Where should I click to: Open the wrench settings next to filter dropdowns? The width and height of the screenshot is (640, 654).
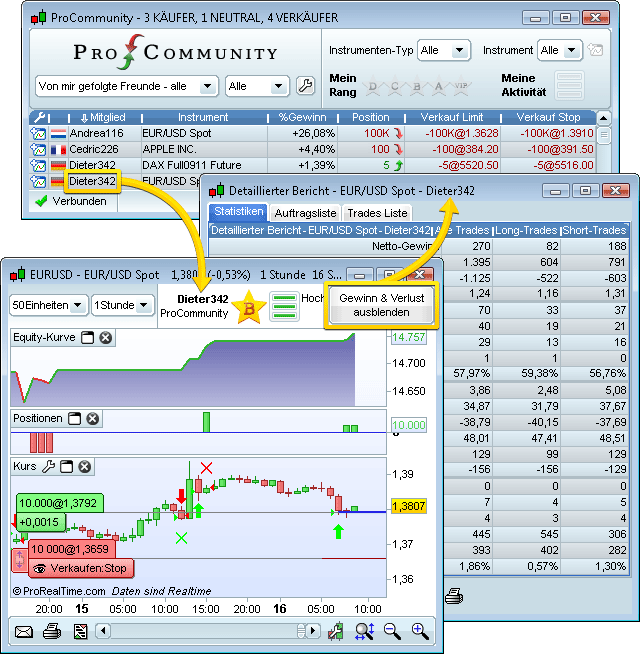306,86
